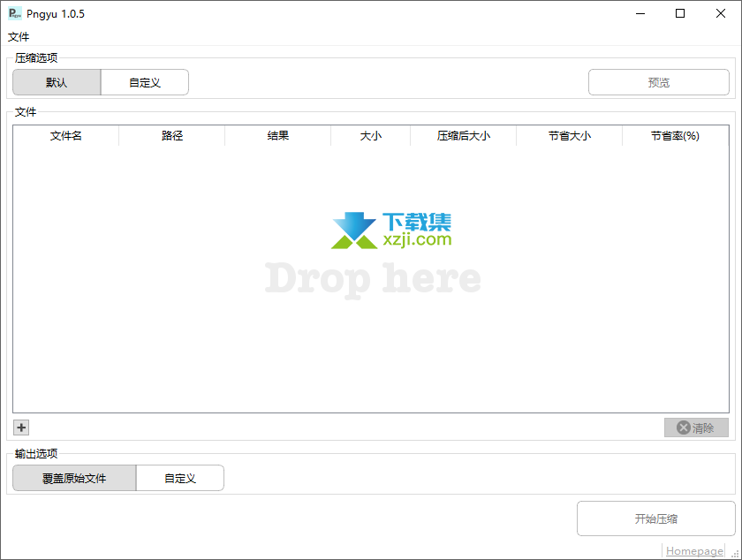
Task: Maximize the Pngyu window
Action: pos(679,13)
